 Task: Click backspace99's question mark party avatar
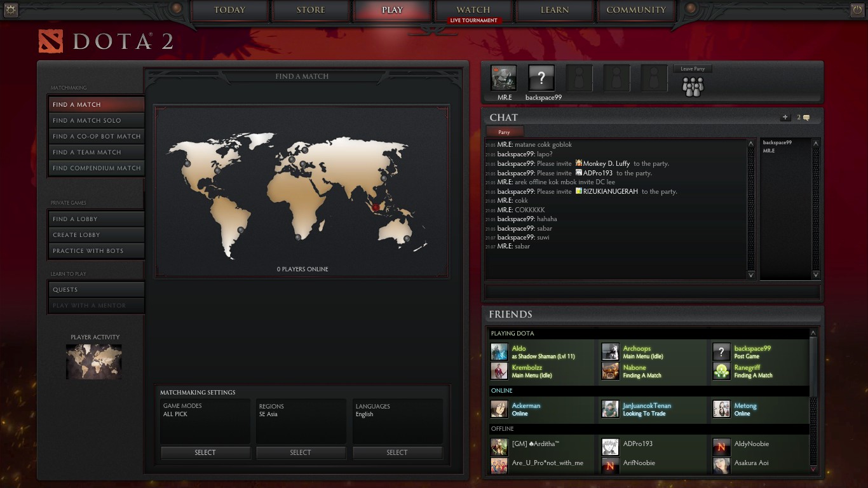[x=541, y=78]
